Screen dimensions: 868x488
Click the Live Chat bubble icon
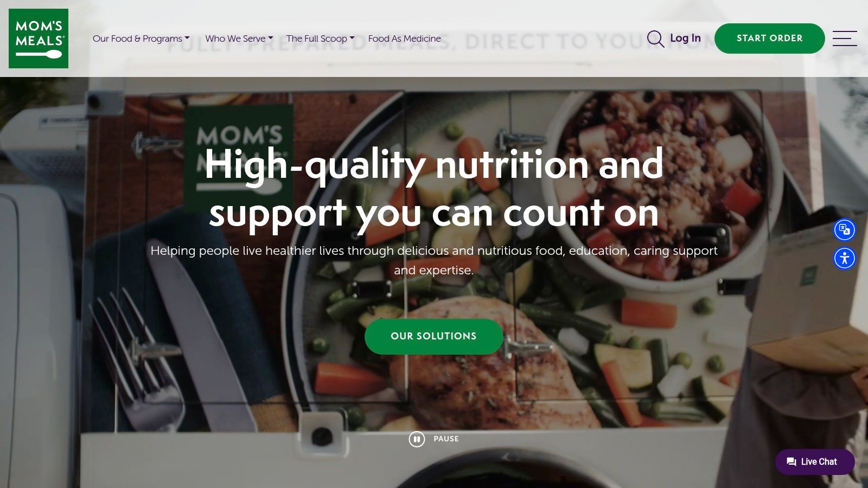792,462
